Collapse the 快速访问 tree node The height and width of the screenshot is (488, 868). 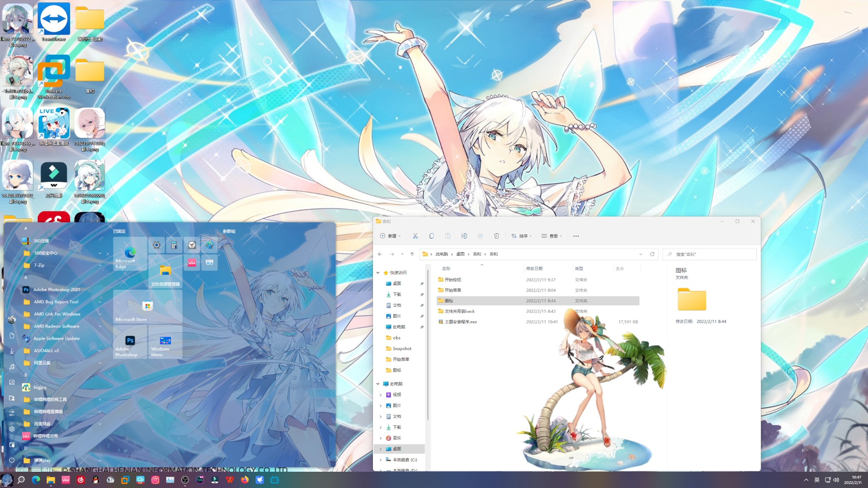(x=378, y=272)
